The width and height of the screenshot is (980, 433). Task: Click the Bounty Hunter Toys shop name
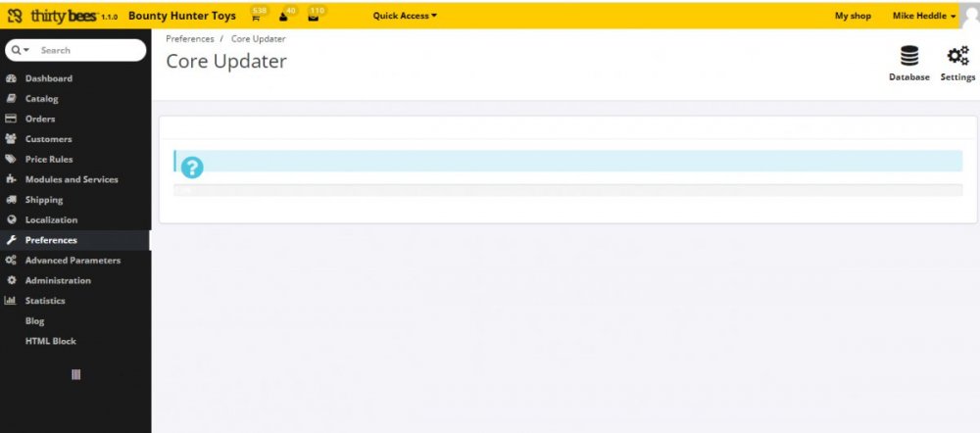[x=182, y=16]
